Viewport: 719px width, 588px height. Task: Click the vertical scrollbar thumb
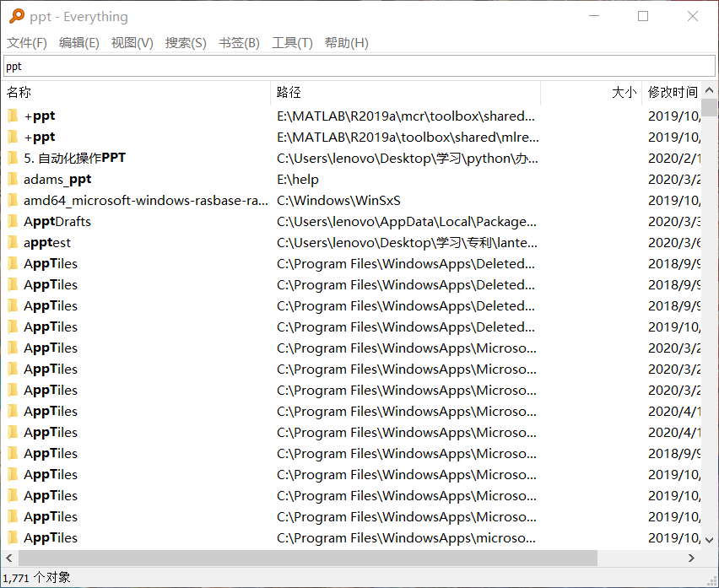click(x=710, y=108)
